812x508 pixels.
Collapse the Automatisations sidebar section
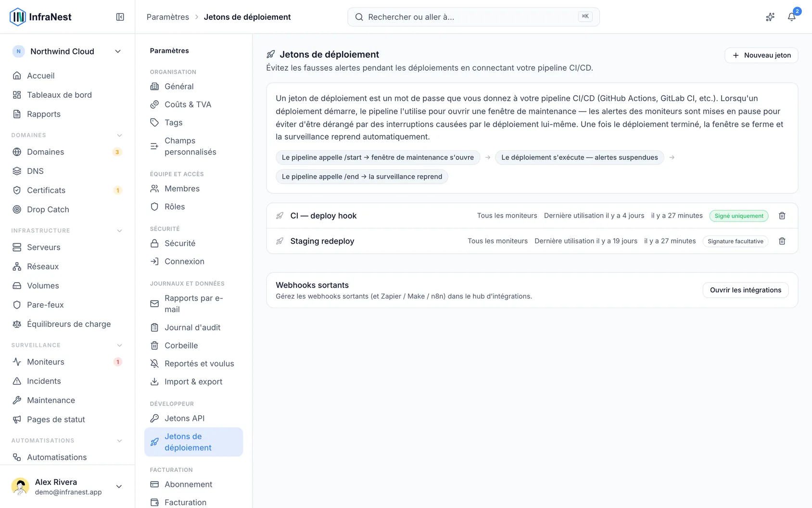click(120, 441)
